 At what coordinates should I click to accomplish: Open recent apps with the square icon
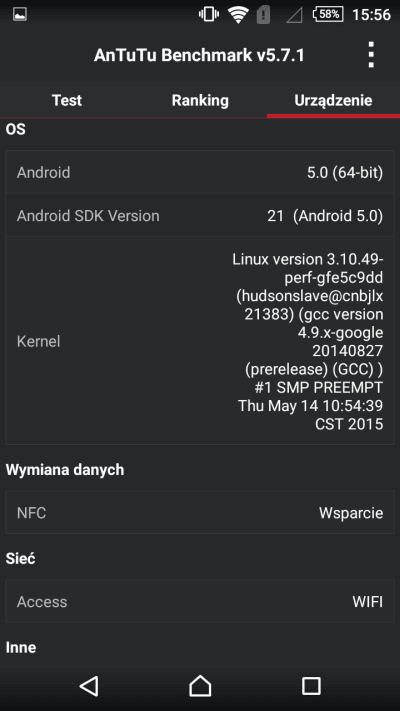click(x=311, y=686)
